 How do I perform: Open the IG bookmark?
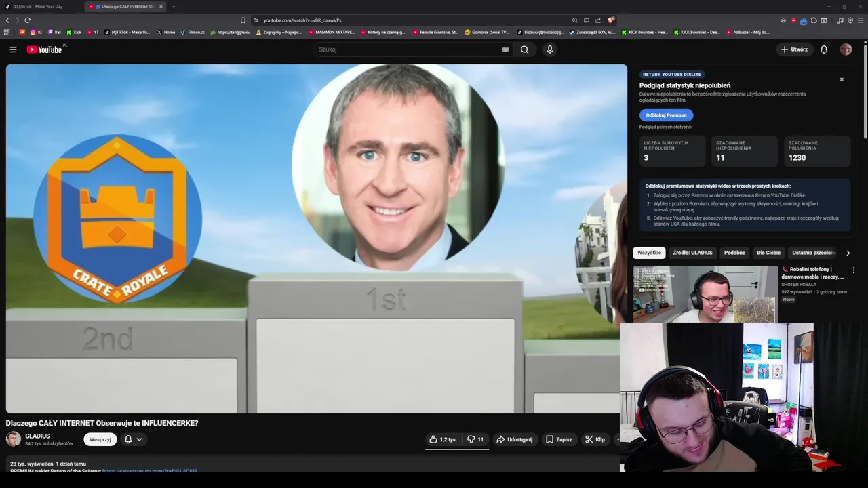36,32
